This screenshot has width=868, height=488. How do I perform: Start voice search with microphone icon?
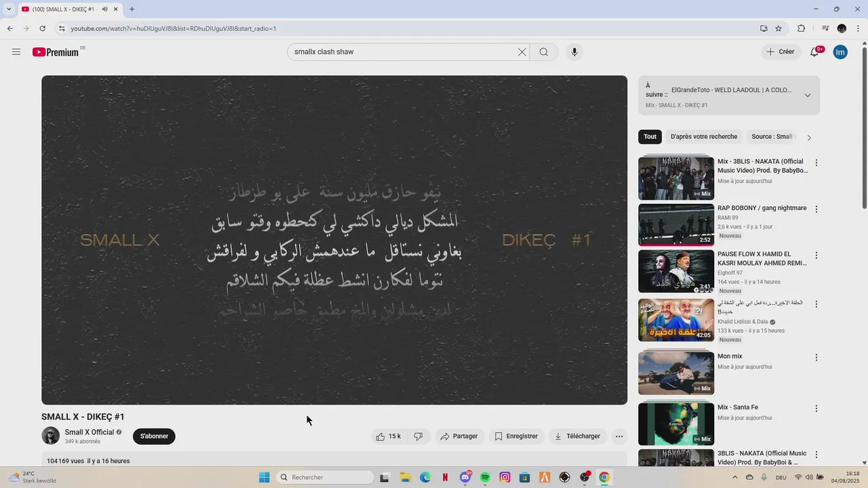tap(574, 52)
